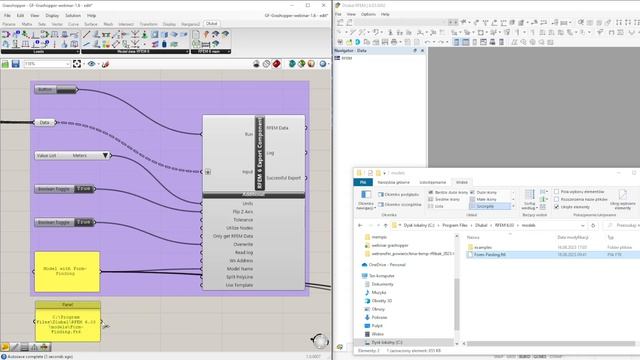Open the Grasshopper Solution menu

[x=73, y=16]
